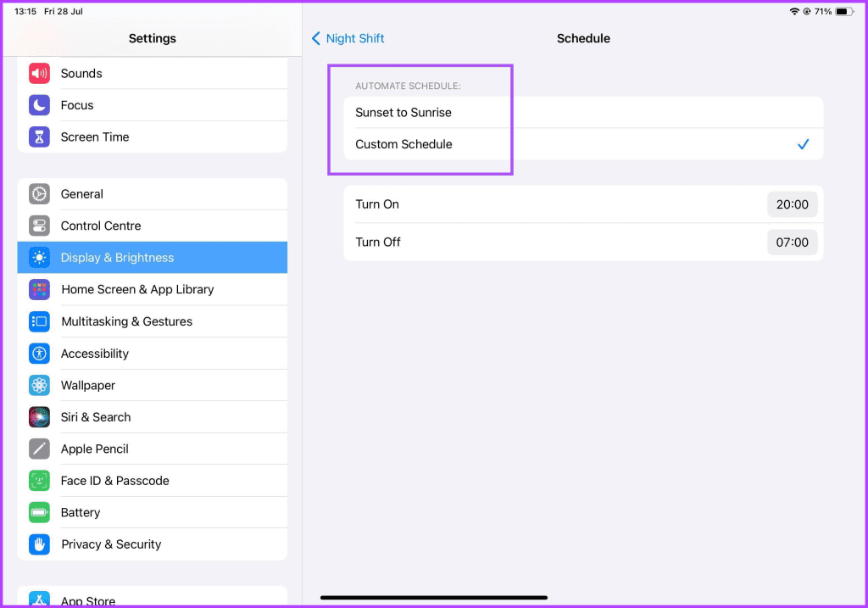Tap the Accessibility figure icon
868x608 pixels.
[39, 354]
